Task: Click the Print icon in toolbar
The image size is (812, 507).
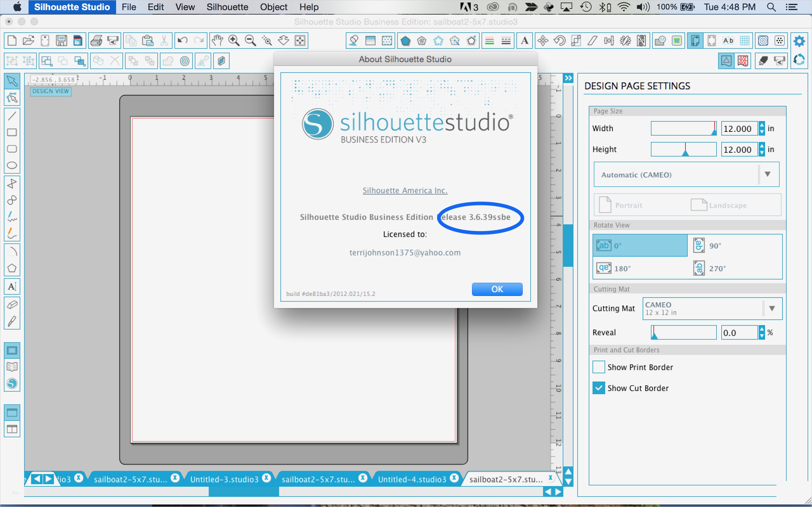Action: click(96, 41)
